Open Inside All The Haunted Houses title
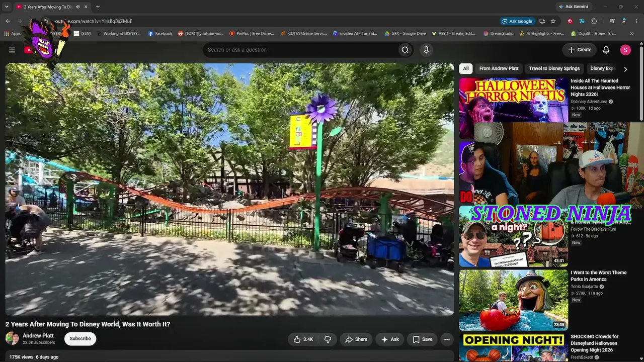 [600, 87]
